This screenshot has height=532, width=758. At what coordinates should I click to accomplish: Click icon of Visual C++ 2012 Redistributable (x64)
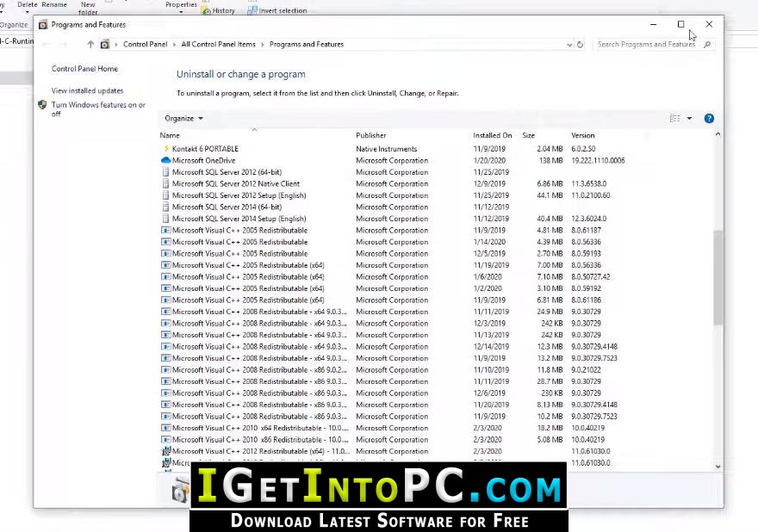click(x=166, y=451)
